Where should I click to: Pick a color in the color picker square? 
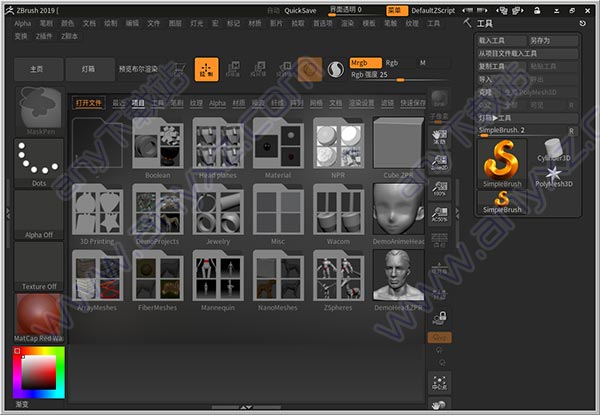38,372
